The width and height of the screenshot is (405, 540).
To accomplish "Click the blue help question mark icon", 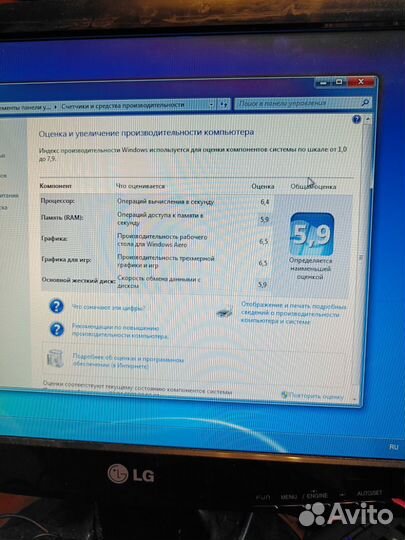I will click(357, 120).
